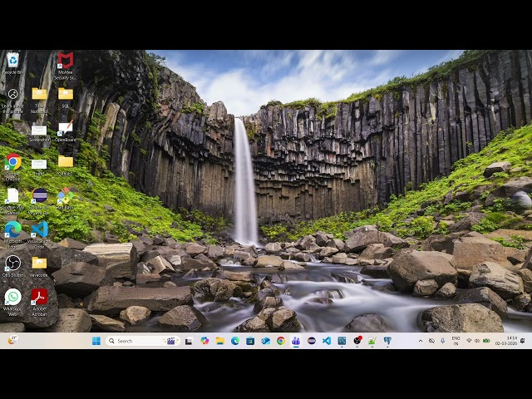Image resolution: width=532 pixels, height=399 pixels.
Task: Switch to Visual Studio Code in taskbar
Action: 327,341
